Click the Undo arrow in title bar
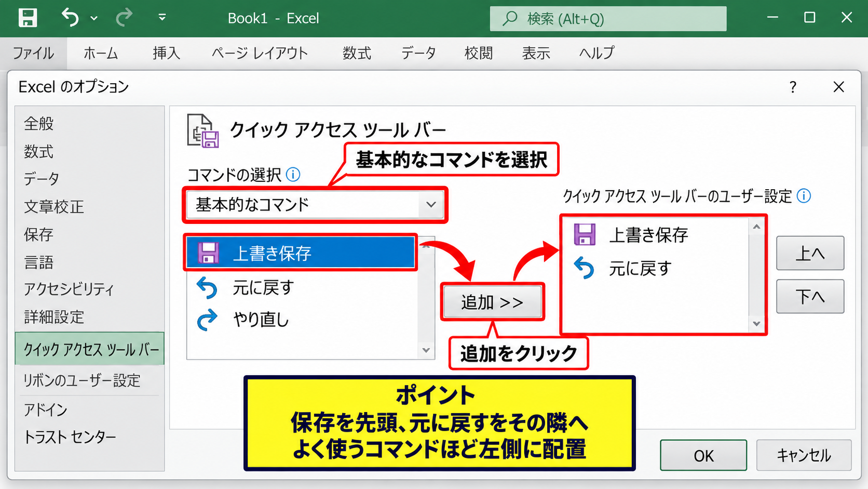The height and width of the screenshot is (489, 868). click(70, 18)
